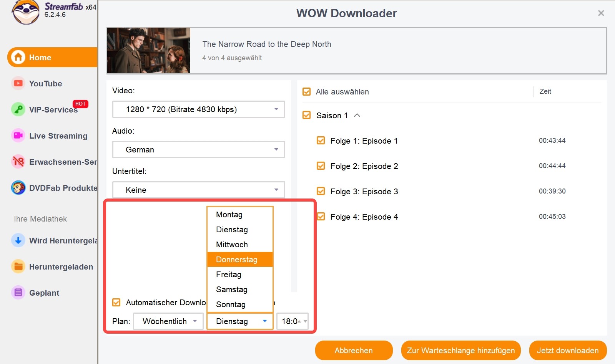Click the HOT badge on VIP-Services
The height and width of the screenshot is (364, 615).
(80, 104)
